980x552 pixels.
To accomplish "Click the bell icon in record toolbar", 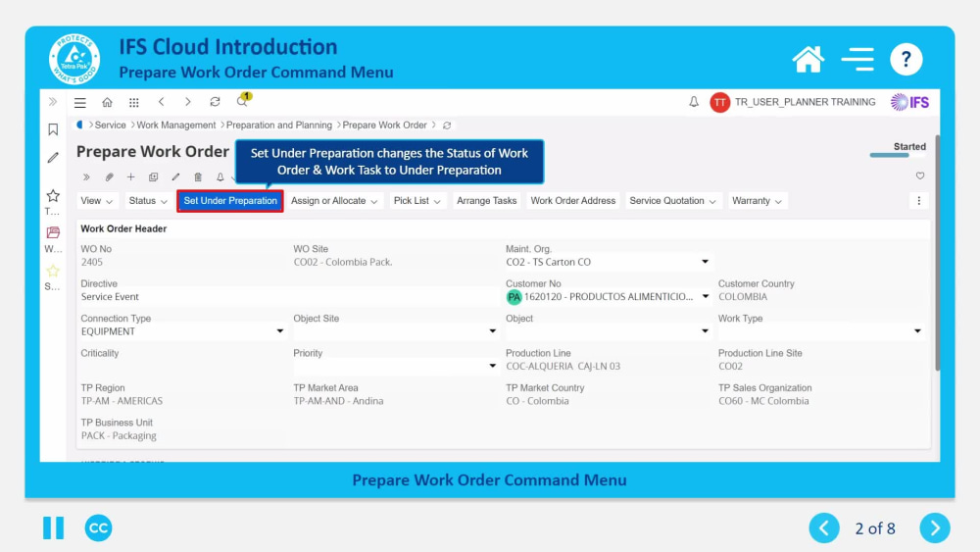I will pyautogui.click(x=220, y=176).
